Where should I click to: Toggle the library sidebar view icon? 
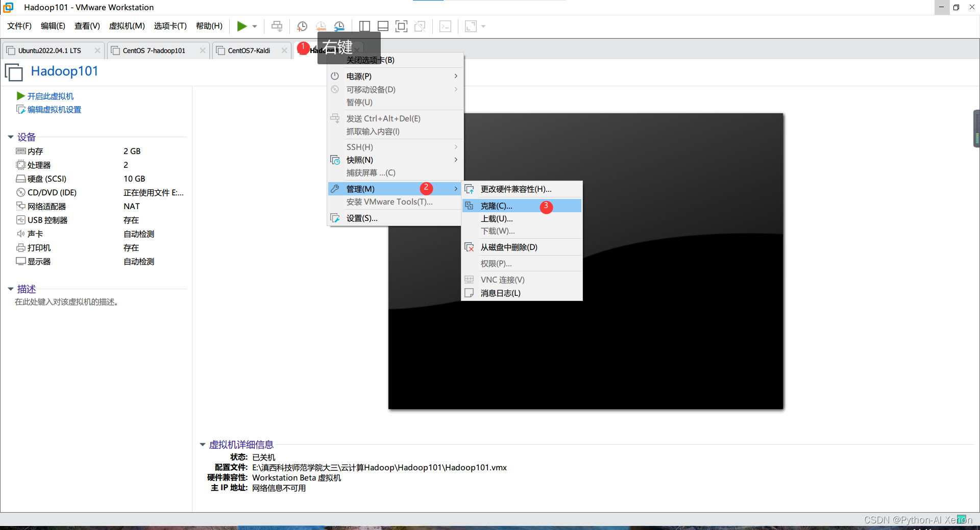coord(364,27)
